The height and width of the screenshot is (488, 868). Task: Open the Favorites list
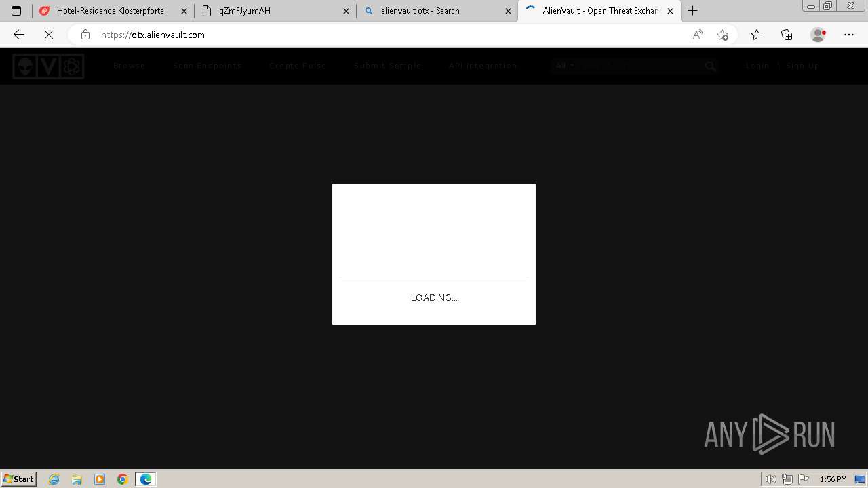tap(757, 35)
